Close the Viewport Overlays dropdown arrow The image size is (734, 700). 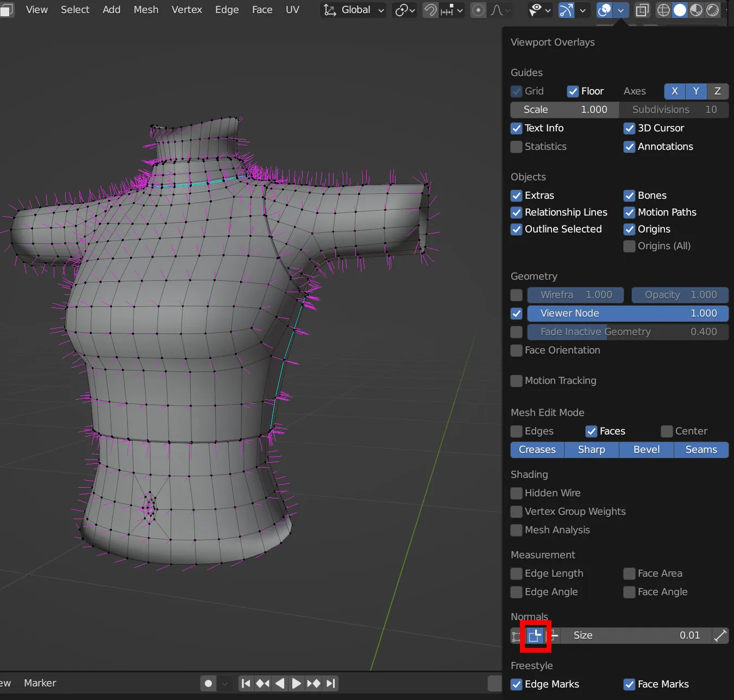pyautogui.click(x=620, y=10)
